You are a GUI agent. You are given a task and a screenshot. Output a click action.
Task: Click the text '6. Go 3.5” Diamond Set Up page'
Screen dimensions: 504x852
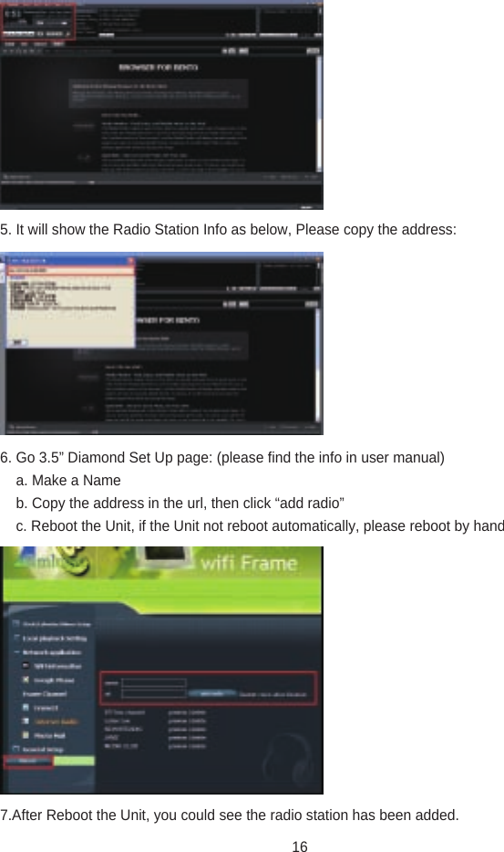106,458
